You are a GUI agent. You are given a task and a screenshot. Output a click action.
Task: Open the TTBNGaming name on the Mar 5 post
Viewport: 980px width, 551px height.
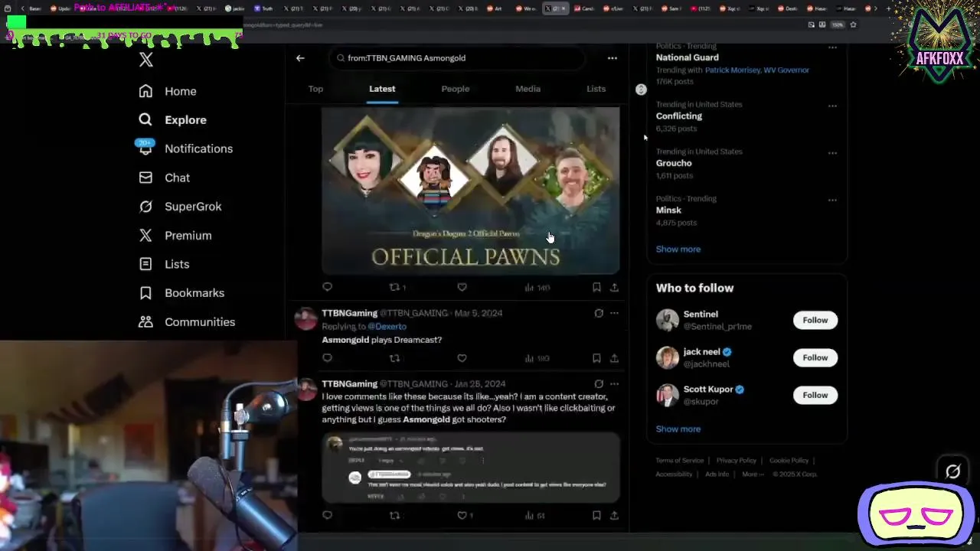pos(349,313)
